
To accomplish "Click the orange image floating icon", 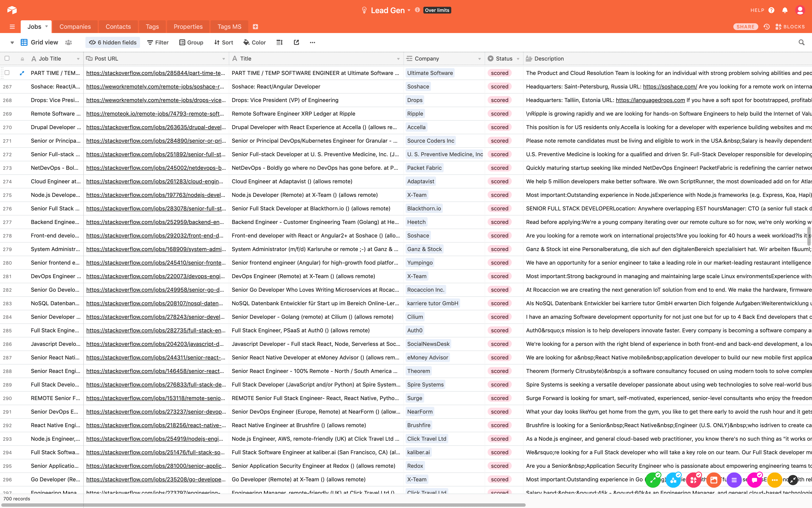I will 714,480.
